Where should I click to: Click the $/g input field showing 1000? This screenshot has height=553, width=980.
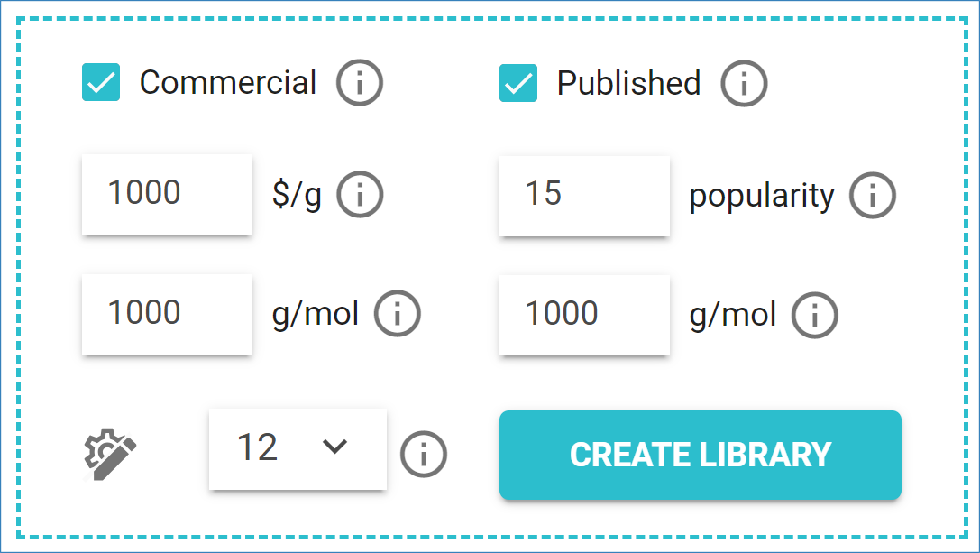167,194
